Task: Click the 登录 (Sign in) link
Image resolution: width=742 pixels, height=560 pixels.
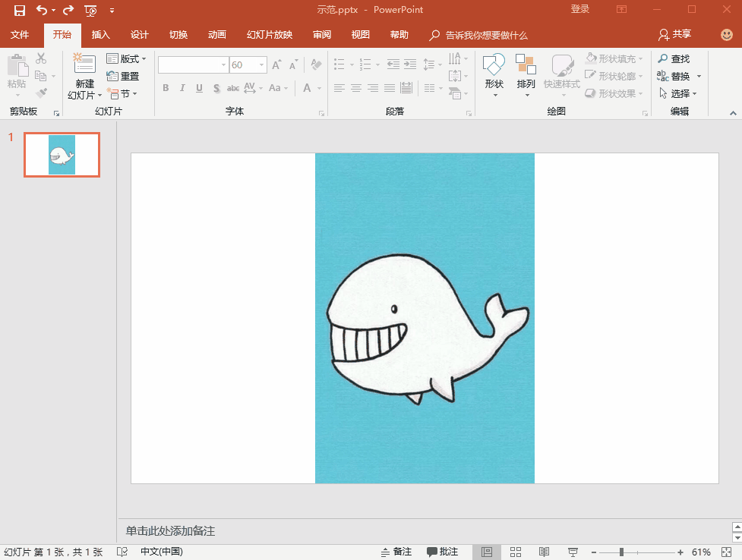Action: (579, 9)
